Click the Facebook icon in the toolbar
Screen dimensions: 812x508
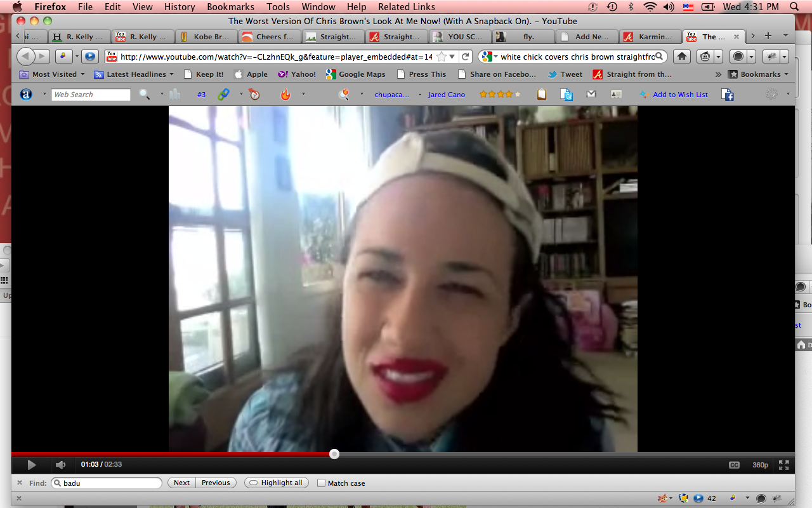click(728, 95)
